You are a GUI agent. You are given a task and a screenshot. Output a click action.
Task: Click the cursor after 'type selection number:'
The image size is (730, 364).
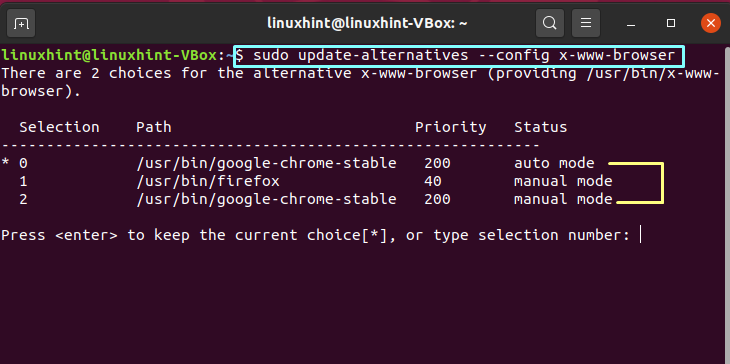pyautogui.click(x=641, y=235)
